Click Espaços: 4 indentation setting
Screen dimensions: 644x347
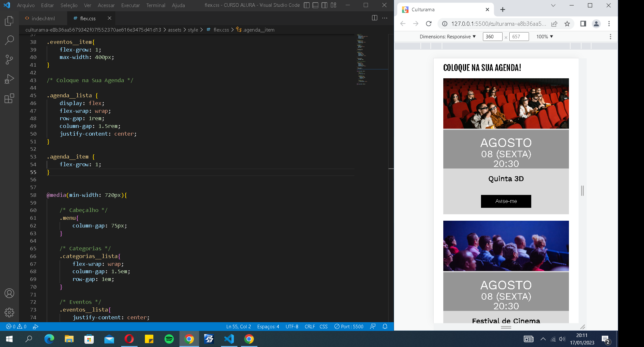[x=268, y=326]
